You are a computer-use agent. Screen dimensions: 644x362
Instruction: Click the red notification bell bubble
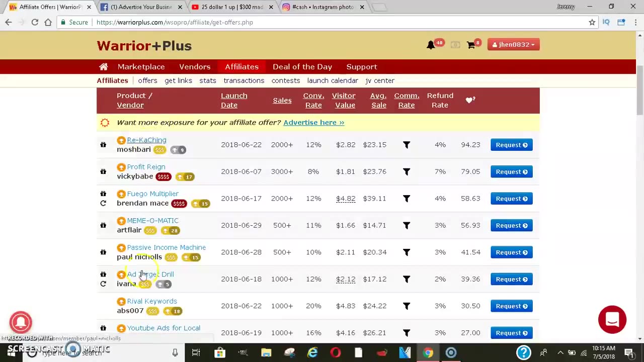(x=21, y=322)
